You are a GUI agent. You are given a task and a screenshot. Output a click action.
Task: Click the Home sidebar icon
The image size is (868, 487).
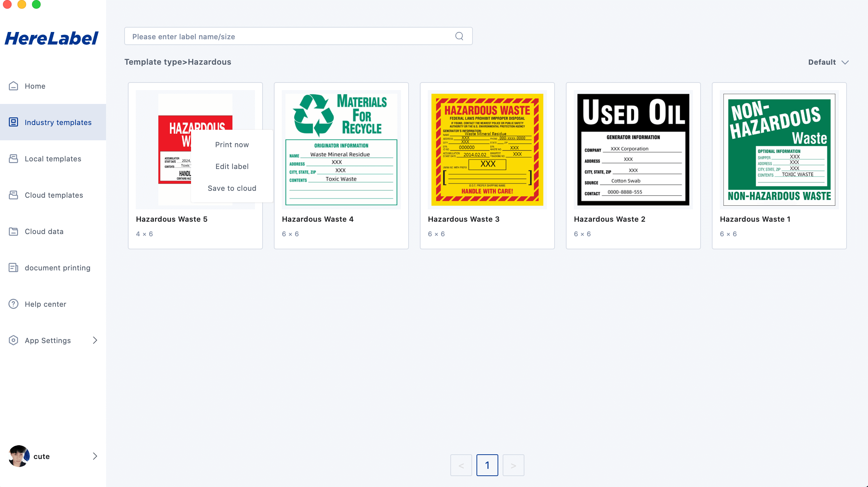[13, 86]
